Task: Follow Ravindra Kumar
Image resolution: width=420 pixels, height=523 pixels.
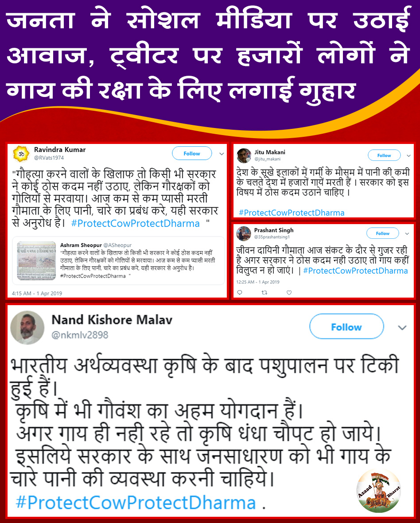Action: pyautogui.click(x=192, y=153)
